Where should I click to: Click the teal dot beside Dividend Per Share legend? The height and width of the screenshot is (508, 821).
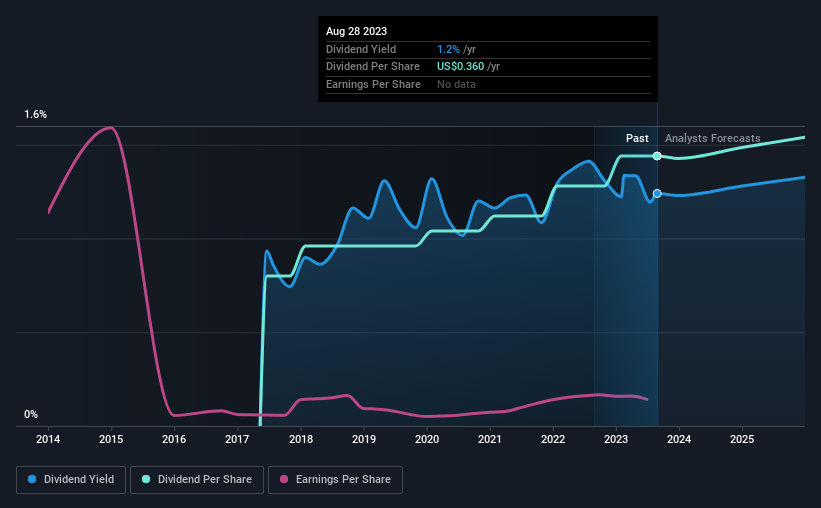click(x=147, y=480)
